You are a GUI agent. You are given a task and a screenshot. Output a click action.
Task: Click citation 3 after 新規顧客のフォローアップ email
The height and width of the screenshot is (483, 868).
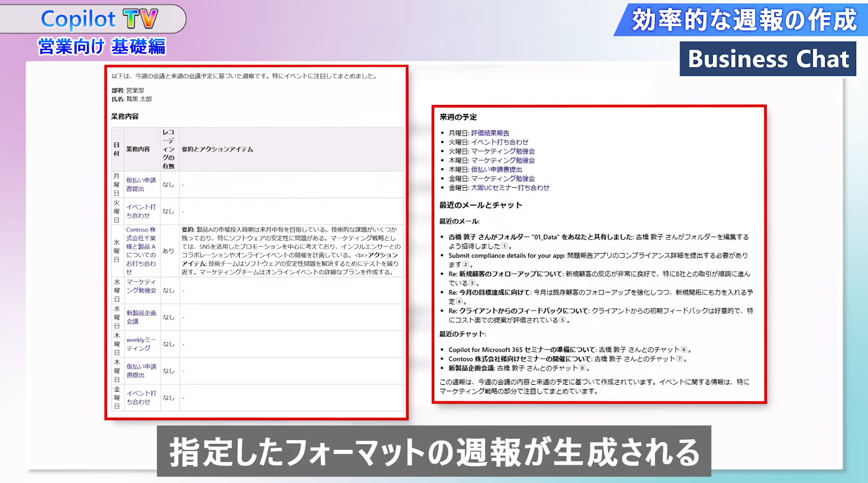point(472,283)
